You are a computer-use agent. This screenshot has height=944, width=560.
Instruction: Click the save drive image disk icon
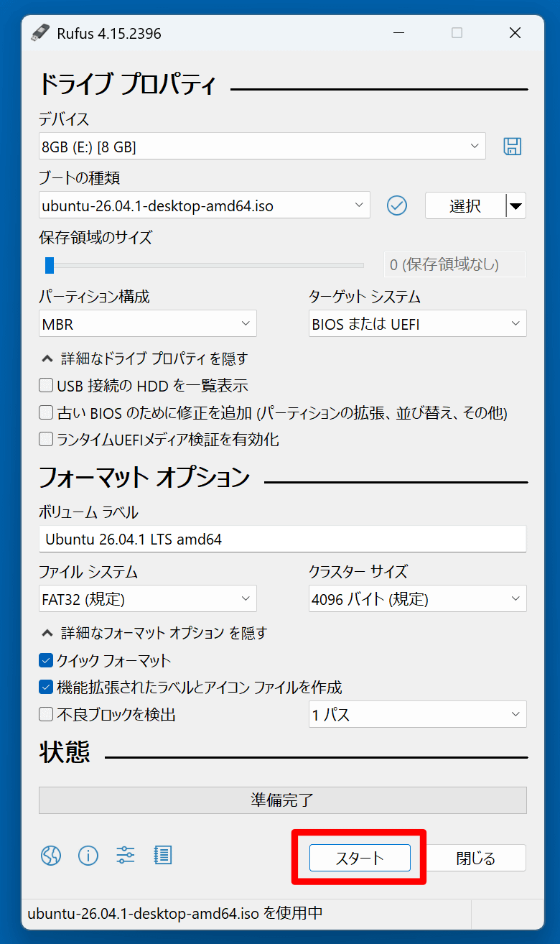pos(513,147)
